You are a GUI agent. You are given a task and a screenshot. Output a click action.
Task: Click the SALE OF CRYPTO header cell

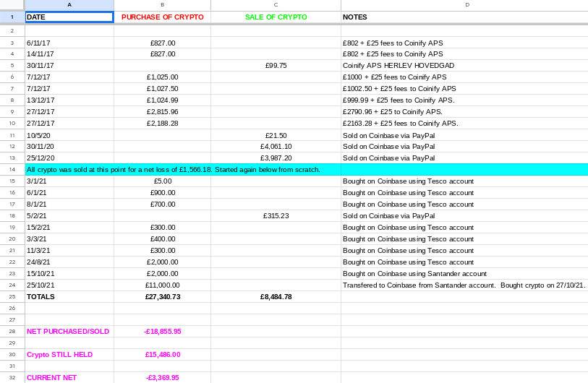coord(276,17)
